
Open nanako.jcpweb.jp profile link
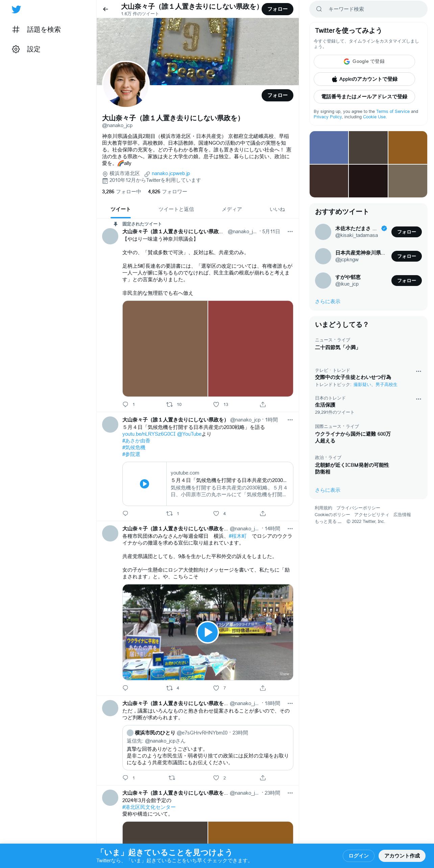point(171,173)
